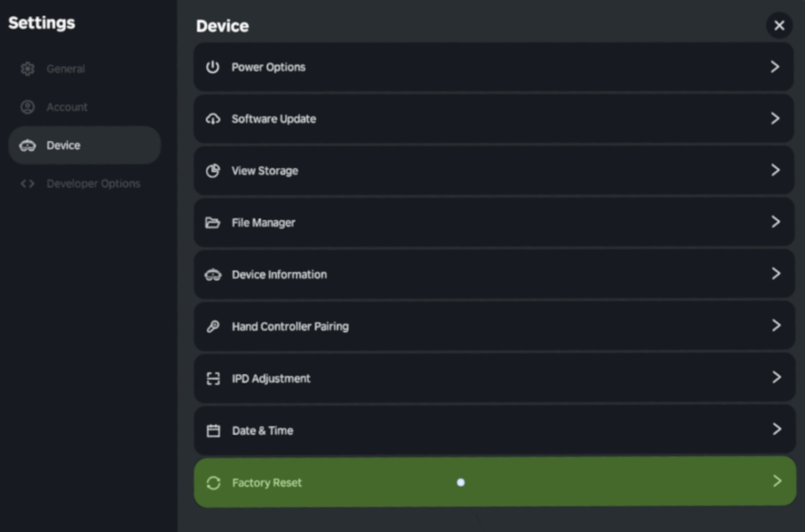Click the calendar icon for Date & Time
Image resolution: width=805 pixels, height=532 pixels.
pos(213,431)
